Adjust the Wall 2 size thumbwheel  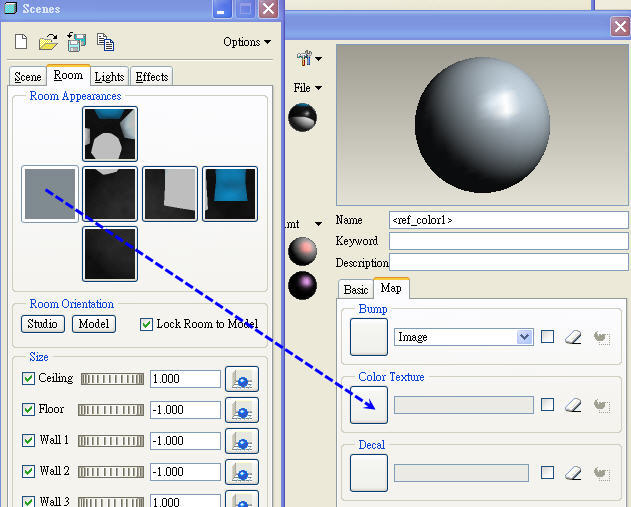111,472
